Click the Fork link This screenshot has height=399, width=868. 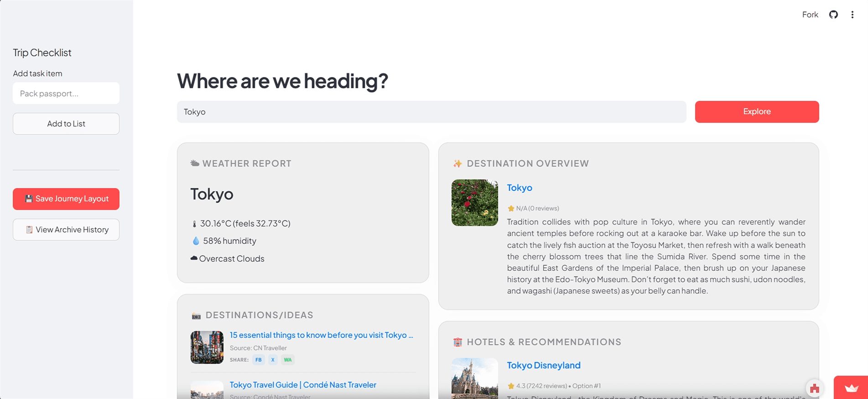pos(810,15)
